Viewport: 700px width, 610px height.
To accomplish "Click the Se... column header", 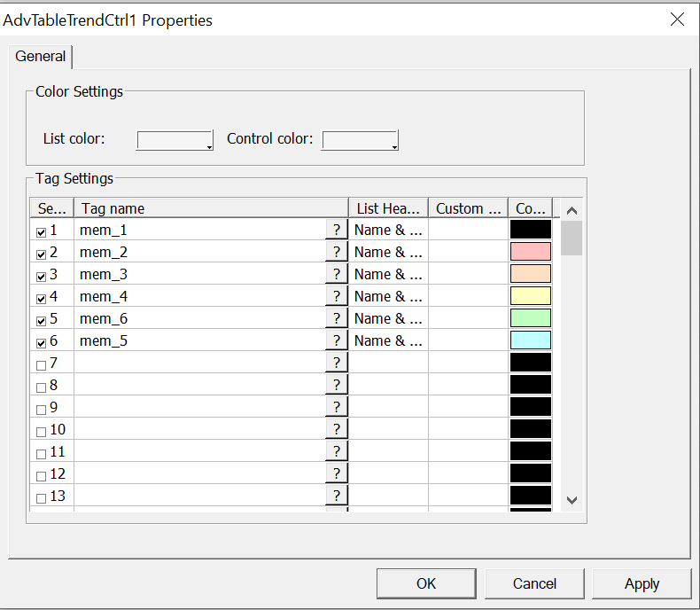I will 51,208.
